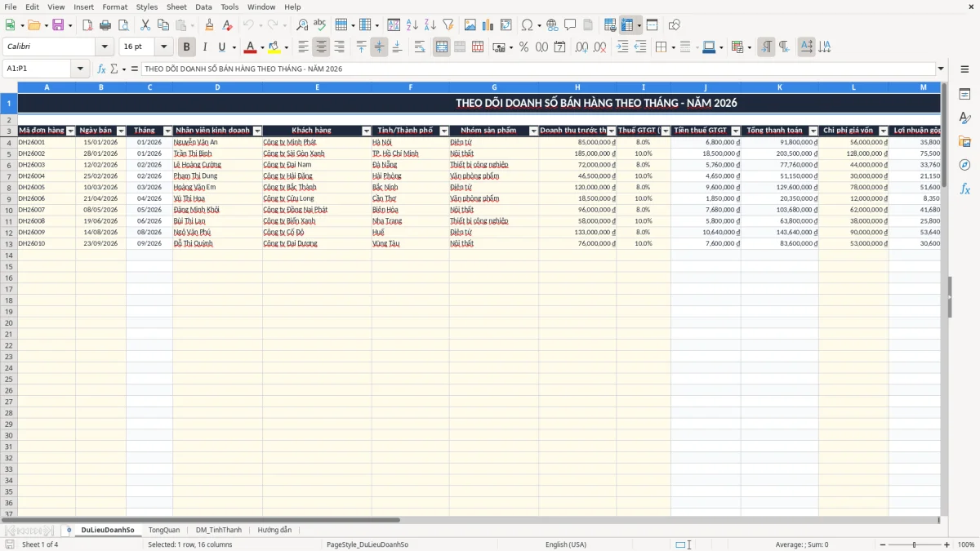Open the Sheet menu

[176, 7]
